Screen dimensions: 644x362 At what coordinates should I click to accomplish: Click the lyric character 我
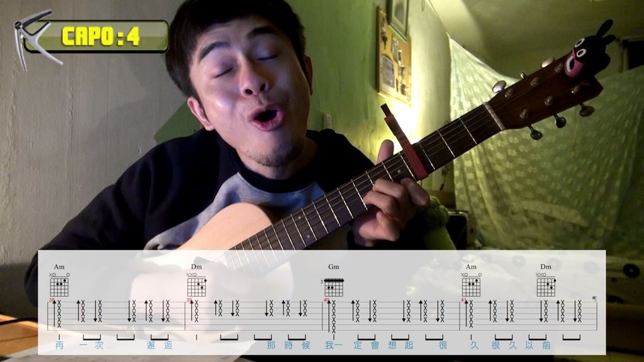330,345
